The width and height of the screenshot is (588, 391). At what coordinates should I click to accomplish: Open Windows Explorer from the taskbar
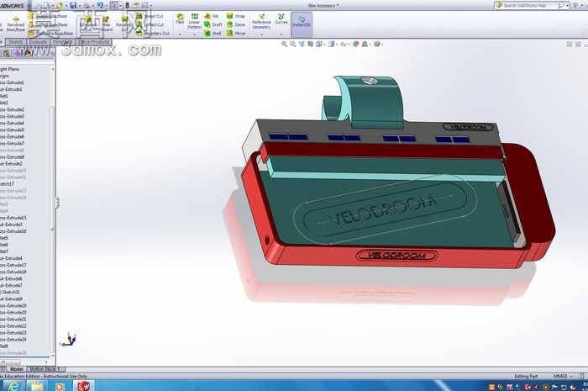tap(37, 386)
